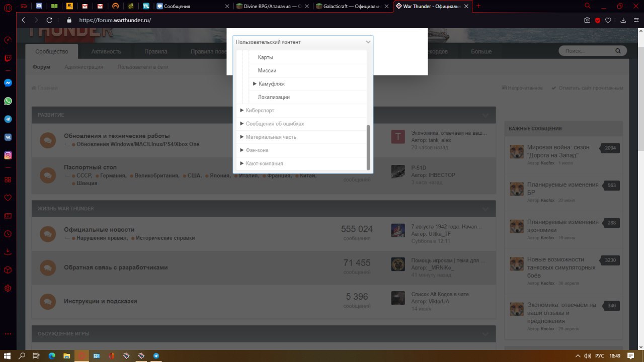644x362 pixels.
Task: Expand the Камуфляж tree node
Action: (x=255, y=84)
